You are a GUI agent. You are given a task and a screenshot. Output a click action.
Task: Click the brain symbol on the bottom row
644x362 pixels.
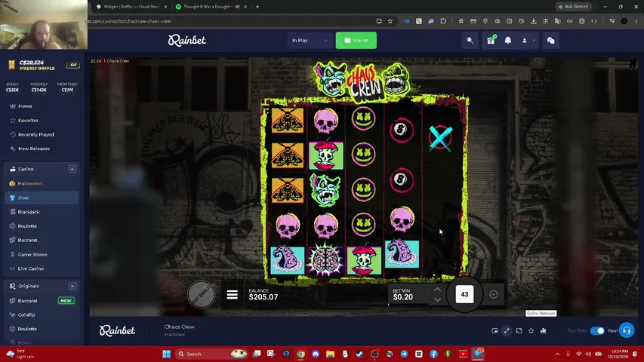325,259
